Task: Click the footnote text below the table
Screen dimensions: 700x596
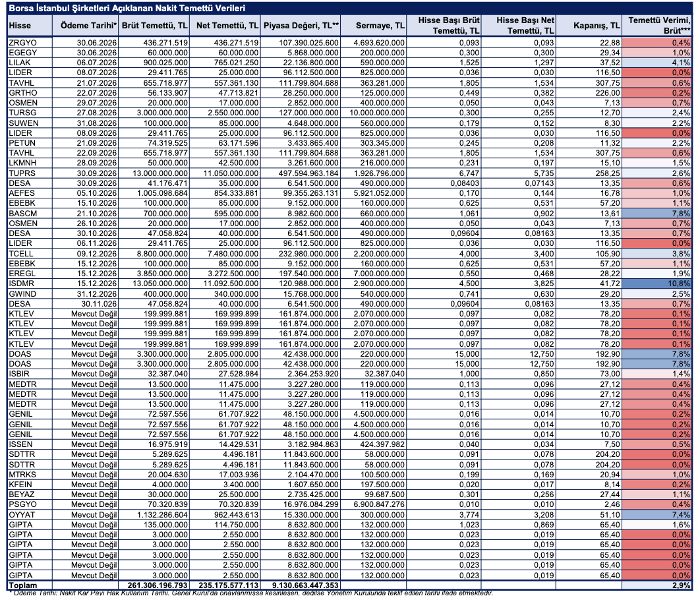Action: tap(247, 593)
